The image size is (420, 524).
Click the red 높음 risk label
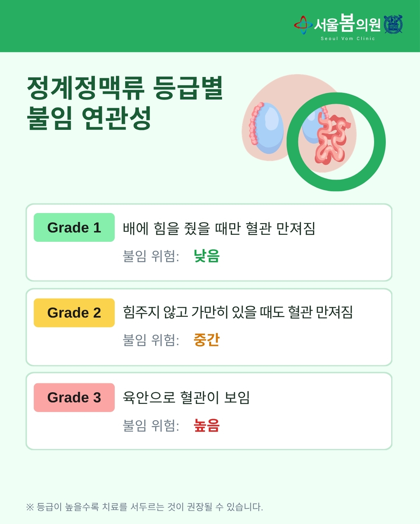click(207, 425)
